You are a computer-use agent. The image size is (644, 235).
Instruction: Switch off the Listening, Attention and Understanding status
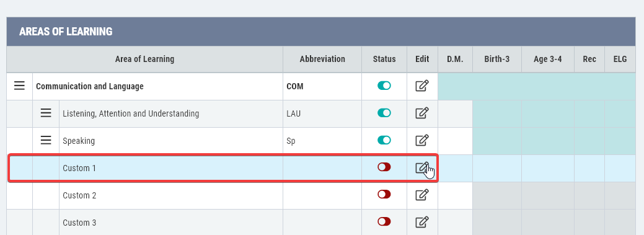[x=384, y=113]
